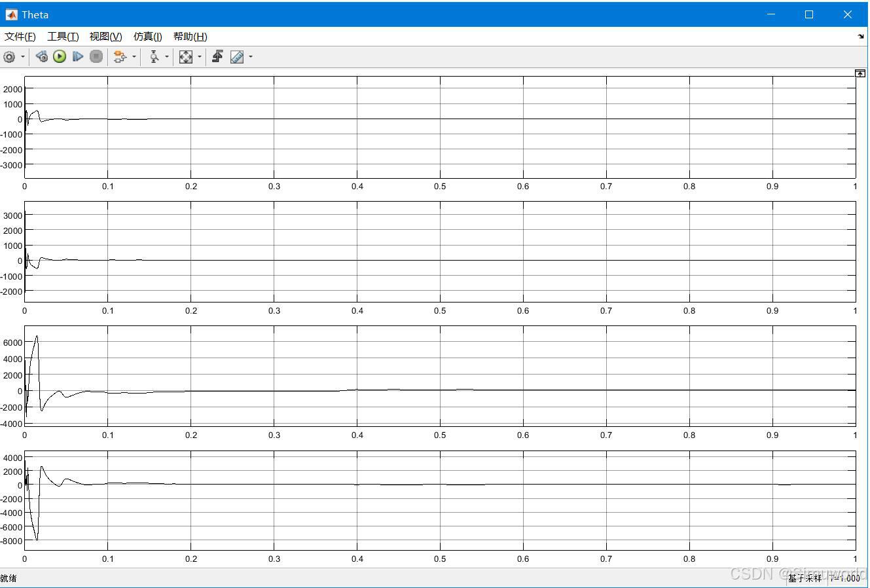Image resolution: width=870 pixels, height=588 pixels.
Task: Open the 工具(T) menu
Action: [x=63, y=37]
